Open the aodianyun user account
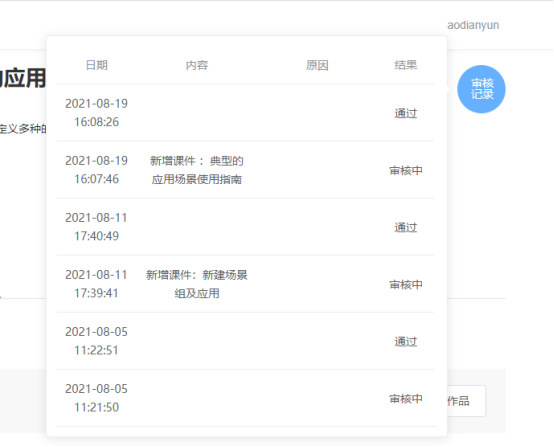Image resolution: width=554 pixels, height=447 pixels. (x=473, y=25)
